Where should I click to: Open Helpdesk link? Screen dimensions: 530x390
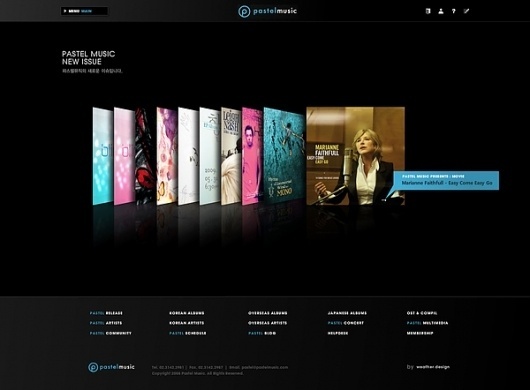coord(338,333)
